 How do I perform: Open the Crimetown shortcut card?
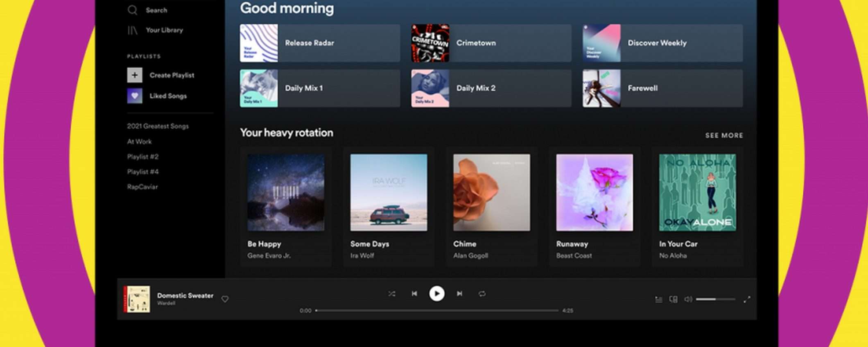[x=491, y=43]
